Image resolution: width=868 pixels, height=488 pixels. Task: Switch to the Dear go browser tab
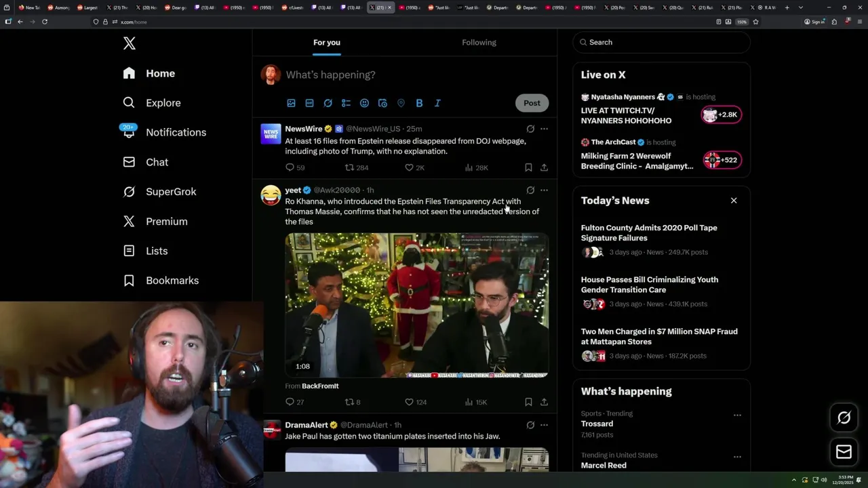(176, 7)
